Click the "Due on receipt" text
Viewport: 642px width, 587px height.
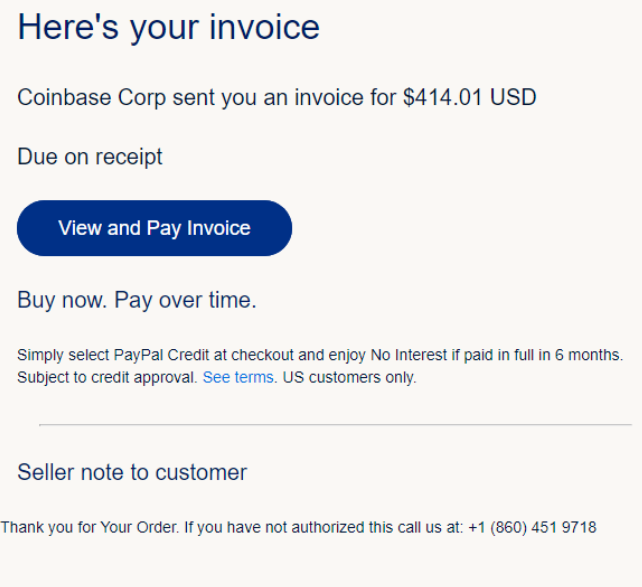(90, 157)
